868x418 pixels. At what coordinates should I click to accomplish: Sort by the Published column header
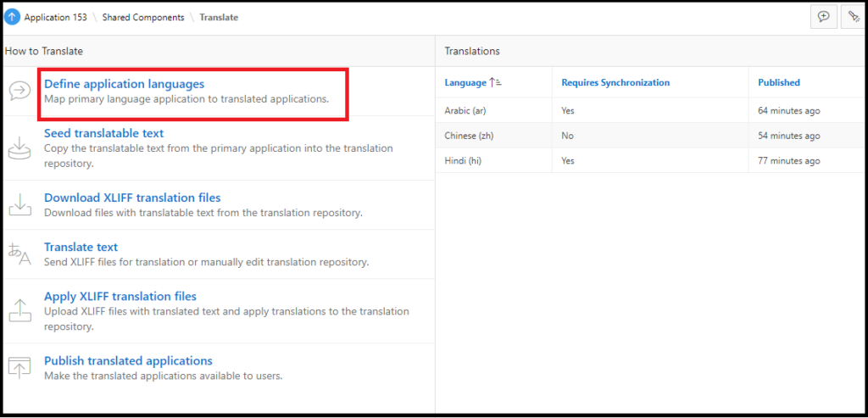tap(779, 82)
